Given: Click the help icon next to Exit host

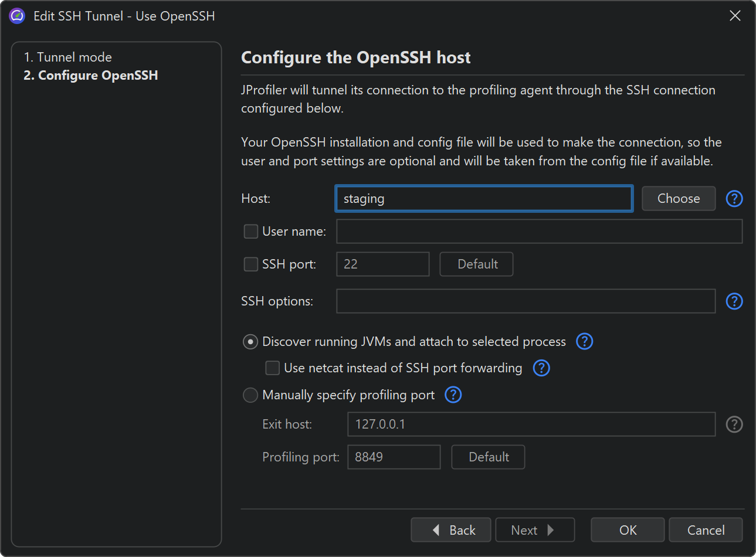Looking at the screenshot, I should click(734, 424).
